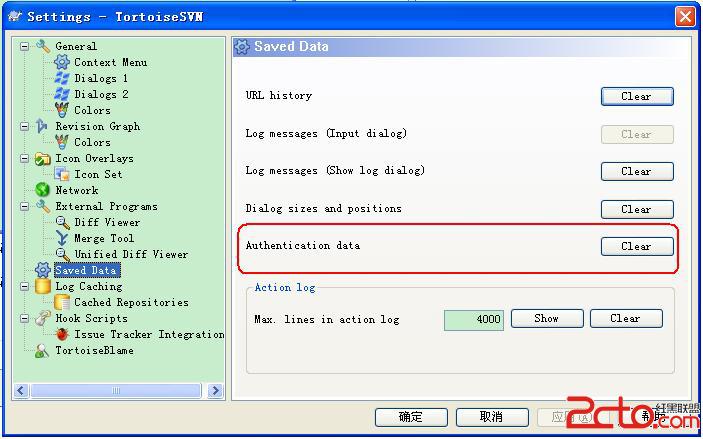Open TortoiseBlame settings
The image size is (703, 439).
(x=94, y=351)
